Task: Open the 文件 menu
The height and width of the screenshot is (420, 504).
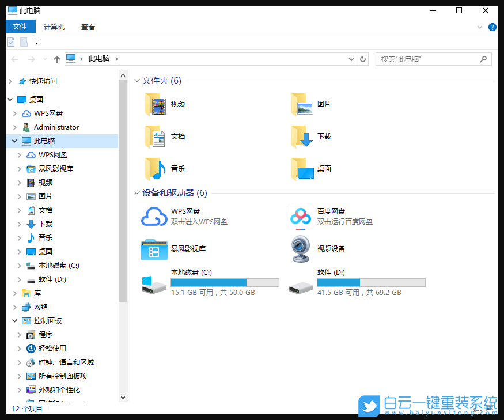Action: [x=21, y=26]
